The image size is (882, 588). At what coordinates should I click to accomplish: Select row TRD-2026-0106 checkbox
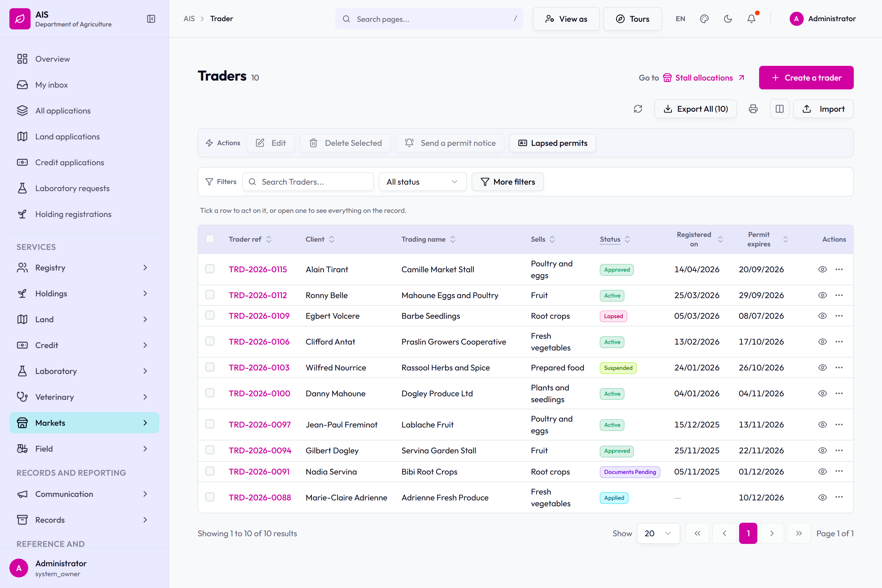tap(210, 341)
